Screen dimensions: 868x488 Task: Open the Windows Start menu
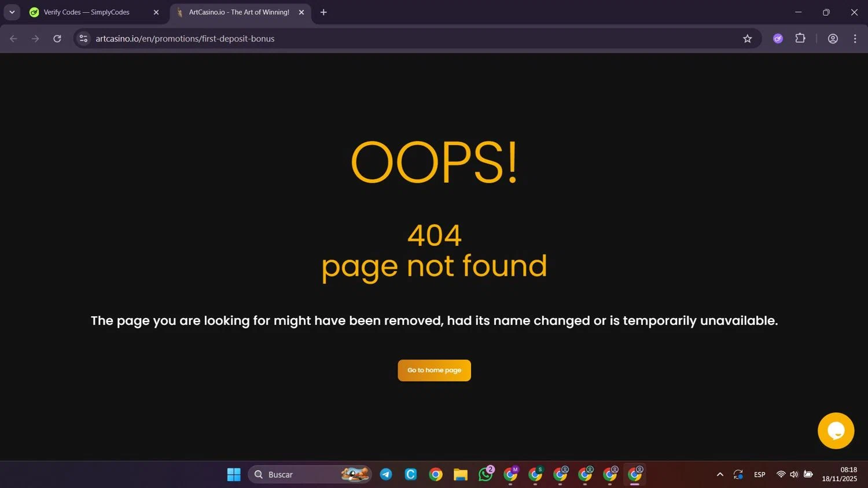point(234,475)
